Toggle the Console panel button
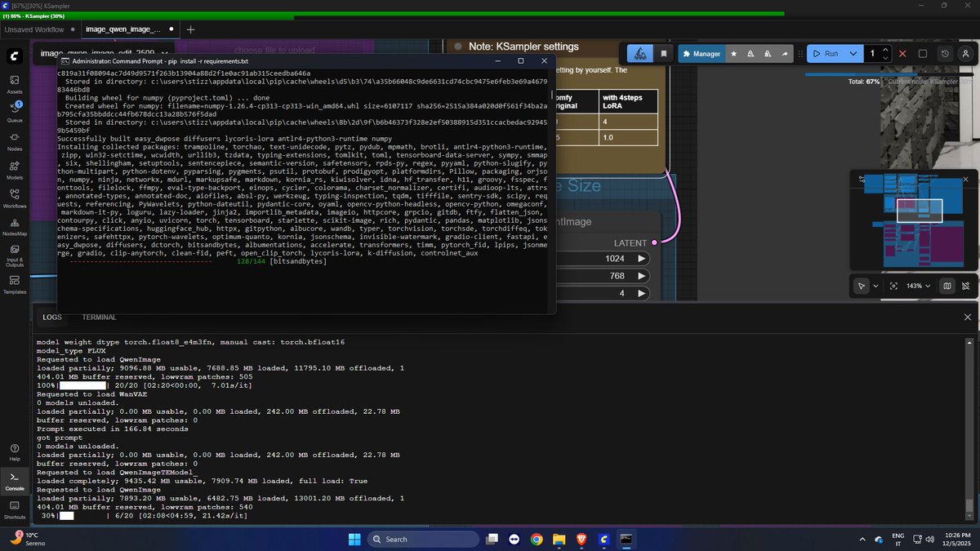980x551 pixels. click(x=15, y=481)
